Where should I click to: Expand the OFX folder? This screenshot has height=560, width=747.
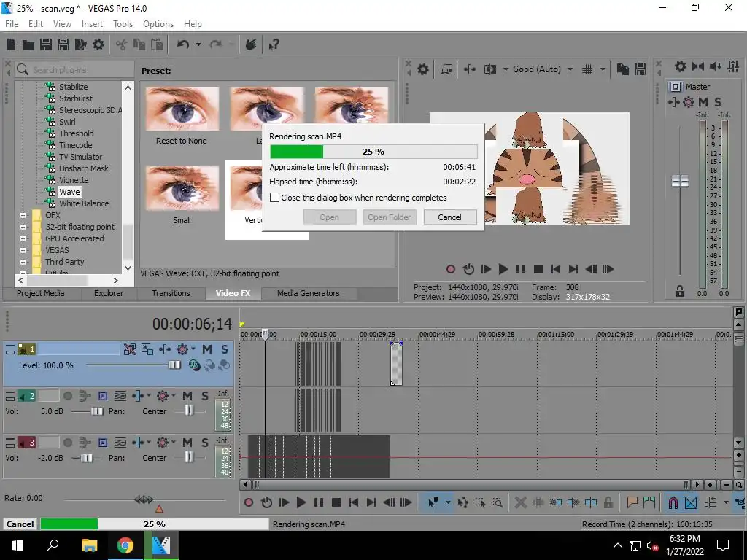tap(23, 215)
